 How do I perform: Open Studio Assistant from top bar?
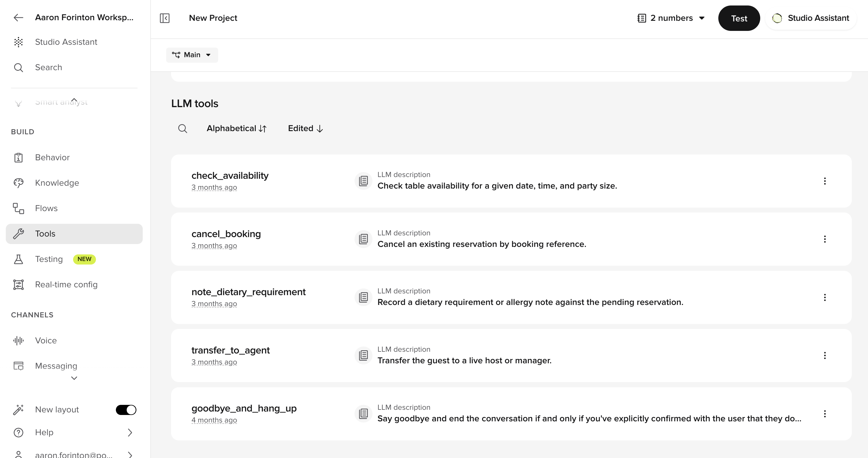click(811, 18)
